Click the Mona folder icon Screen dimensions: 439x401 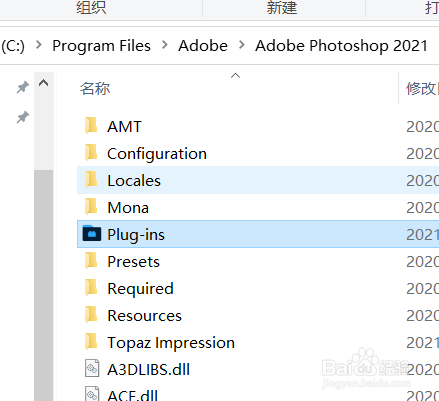click(x=91, y=206)
